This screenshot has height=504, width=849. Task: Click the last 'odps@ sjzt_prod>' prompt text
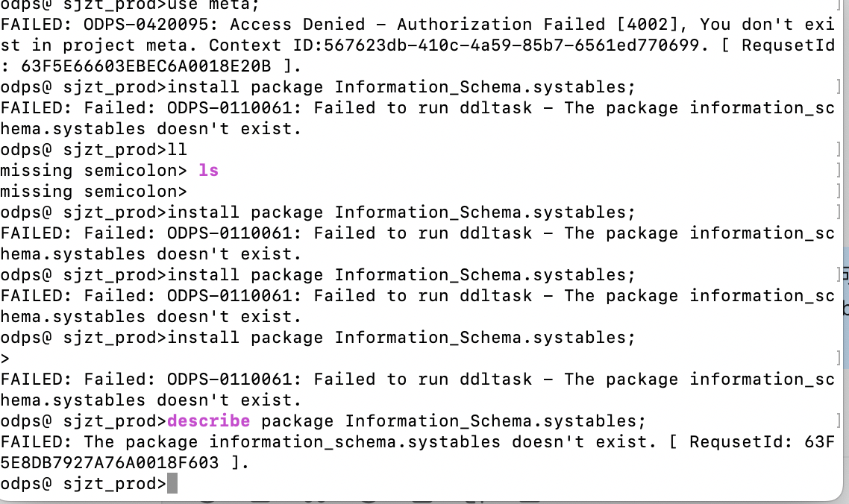pyautogui.click(x=84, y=483)
